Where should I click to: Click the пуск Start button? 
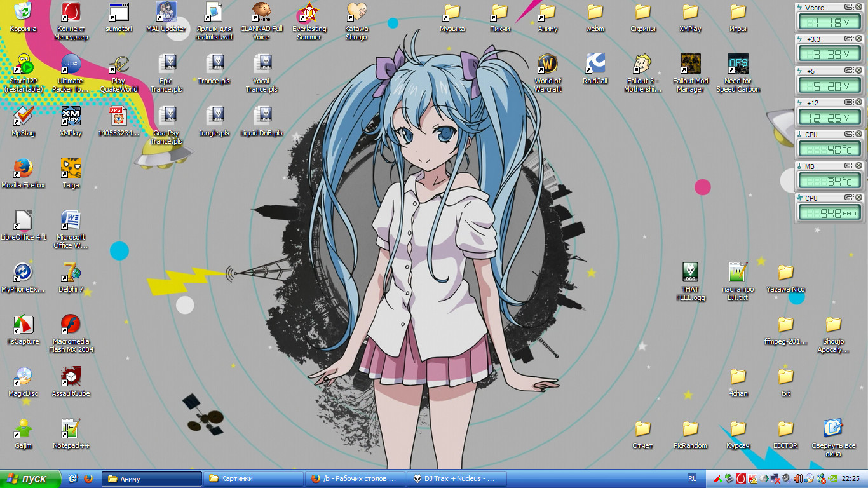31,478
